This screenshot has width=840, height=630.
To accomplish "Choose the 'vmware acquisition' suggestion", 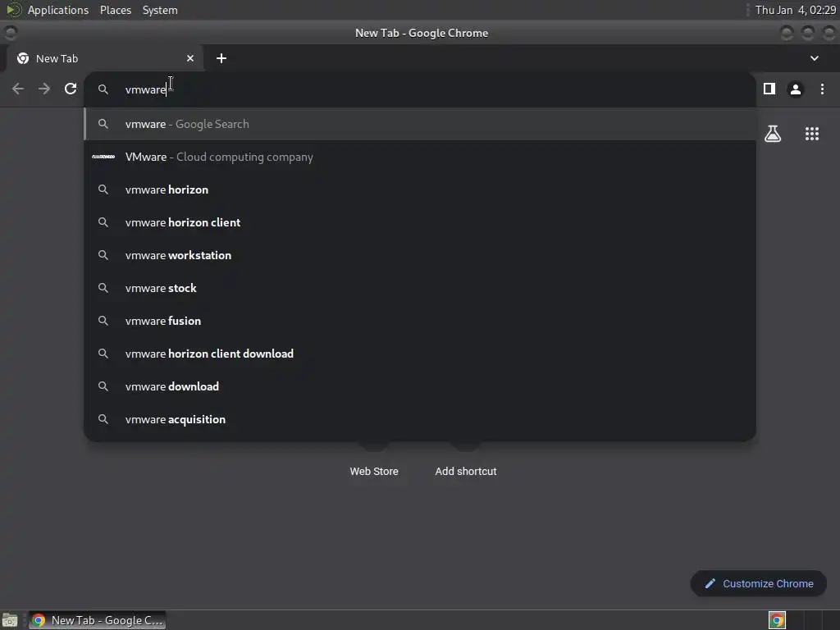I will pos(420,419).
